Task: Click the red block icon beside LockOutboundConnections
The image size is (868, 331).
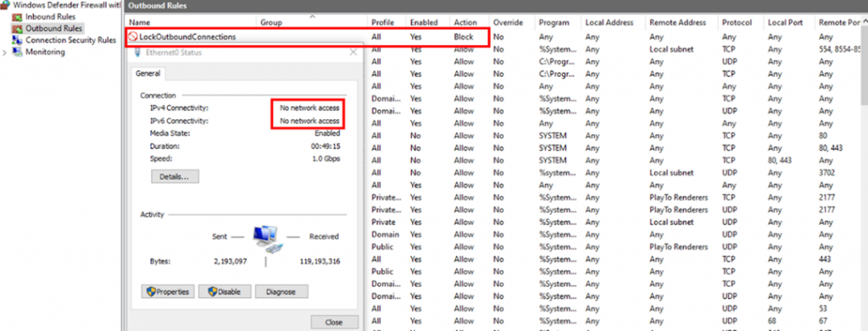Action: (x=133, y=37)
